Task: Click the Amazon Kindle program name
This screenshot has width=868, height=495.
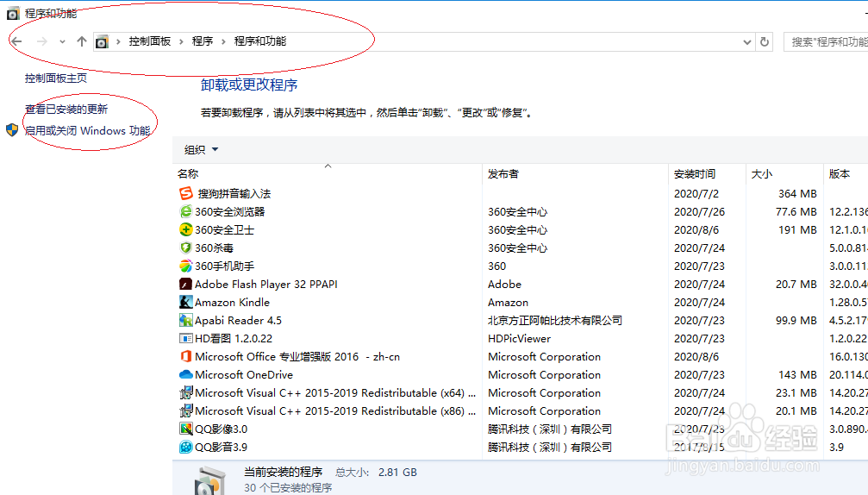Action: pos(233,303)
